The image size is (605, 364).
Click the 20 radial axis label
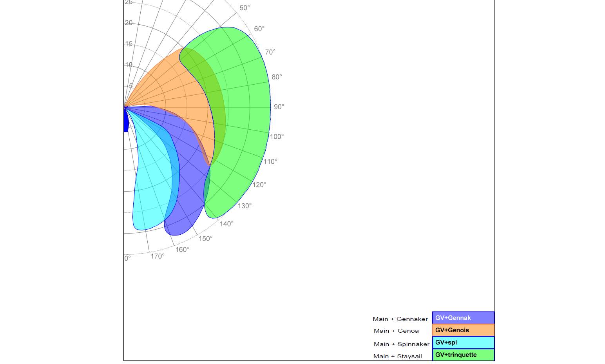129,23
